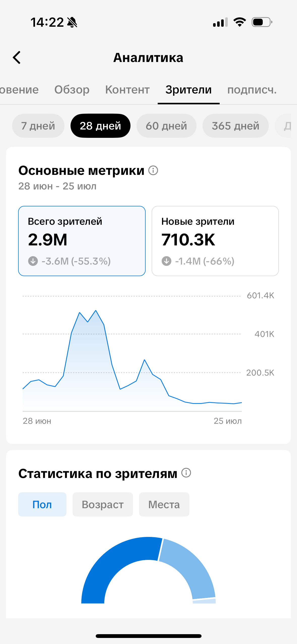Tap down-arrow icon under Новые зрители
Screen dimensions: 297x644
tap(167, 261)
